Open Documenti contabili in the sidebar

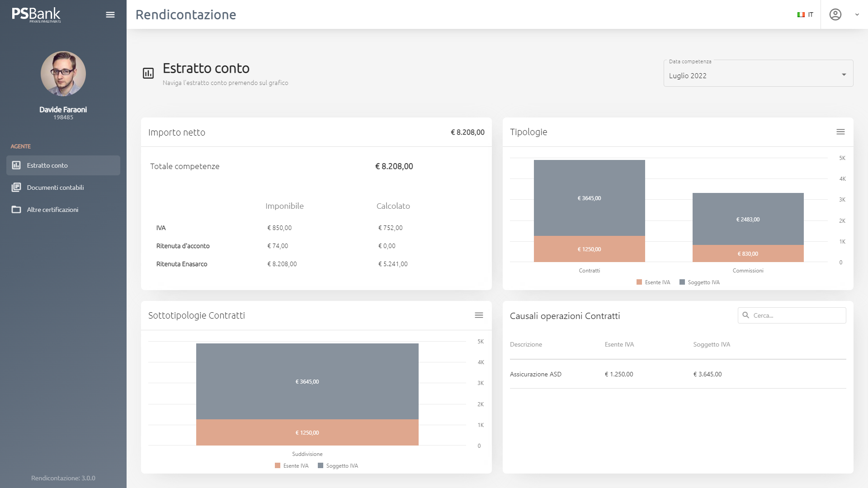pyautogui.click(x=55, y=188)
